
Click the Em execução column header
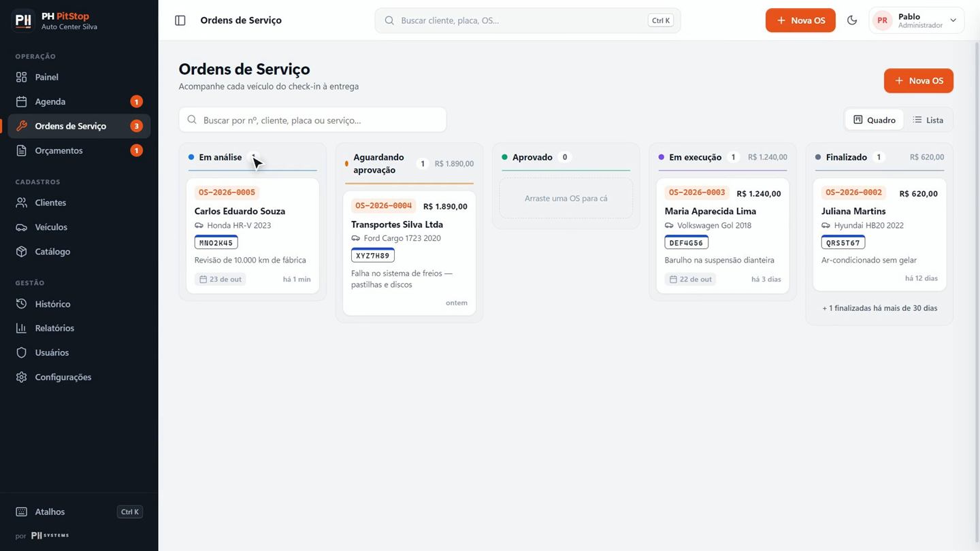(x=723, y=157)
